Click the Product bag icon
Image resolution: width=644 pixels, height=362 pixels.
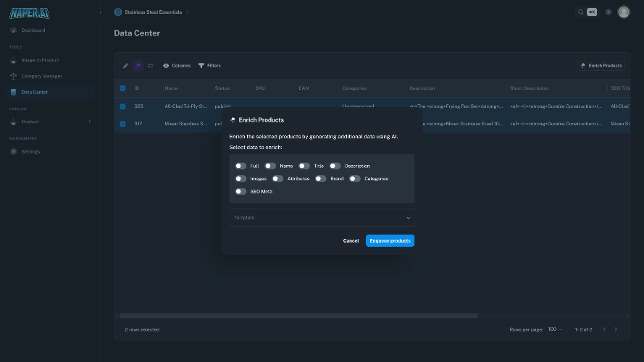click(13, 122)
